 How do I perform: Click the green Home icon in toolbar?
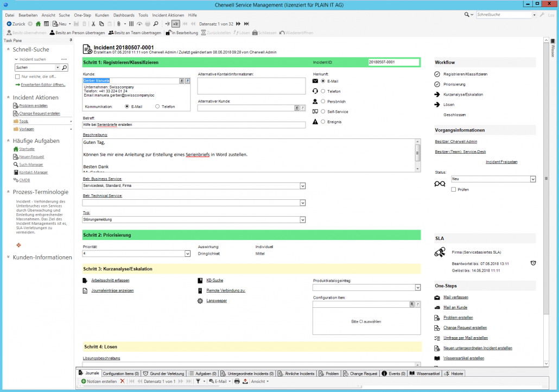click(38, 24)
